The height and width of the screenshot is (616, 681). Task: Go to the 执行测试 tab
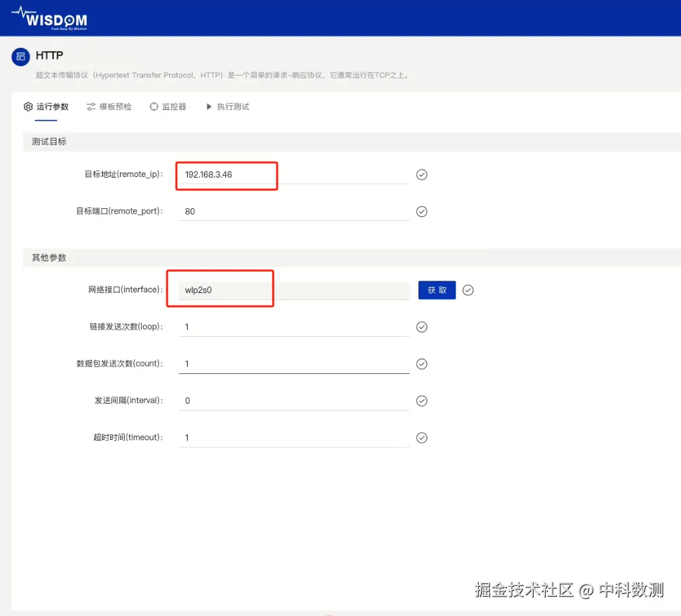(227, 107)
